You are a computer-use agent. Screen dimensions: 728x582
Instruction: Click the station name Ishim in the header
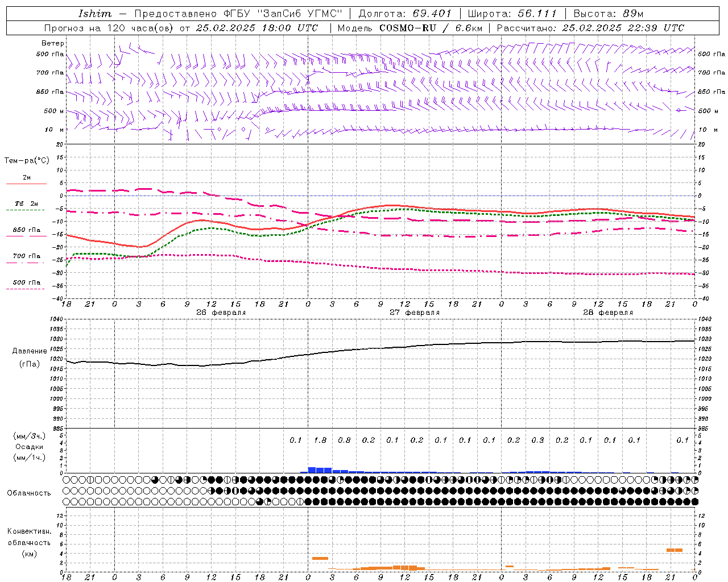coord(95,14)
